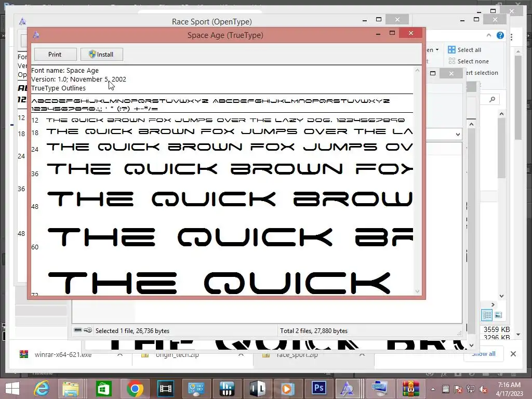Open on-screen keyboard icon in taskbar
The width and height of the screenshot is (532, 399).
(x=379, y=389)
